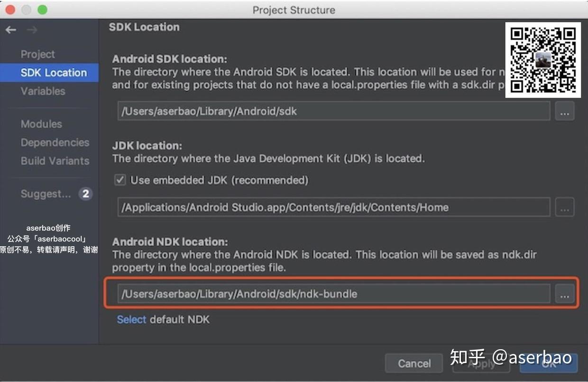Open Android NDK location file browser
This screenshot has width=588, height=382.
[x=564, y=294]
